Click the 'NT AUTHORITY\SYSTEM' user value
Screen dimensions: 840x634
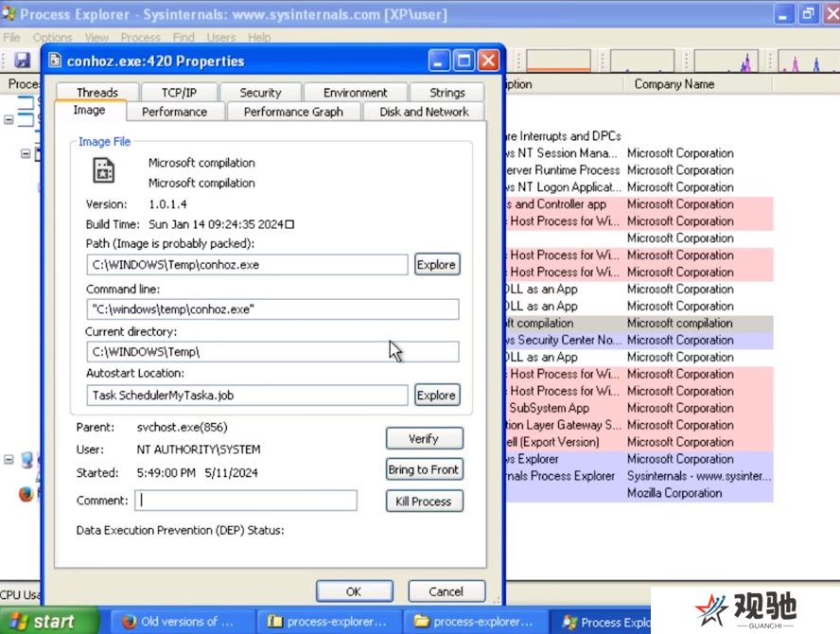[199, 449]
